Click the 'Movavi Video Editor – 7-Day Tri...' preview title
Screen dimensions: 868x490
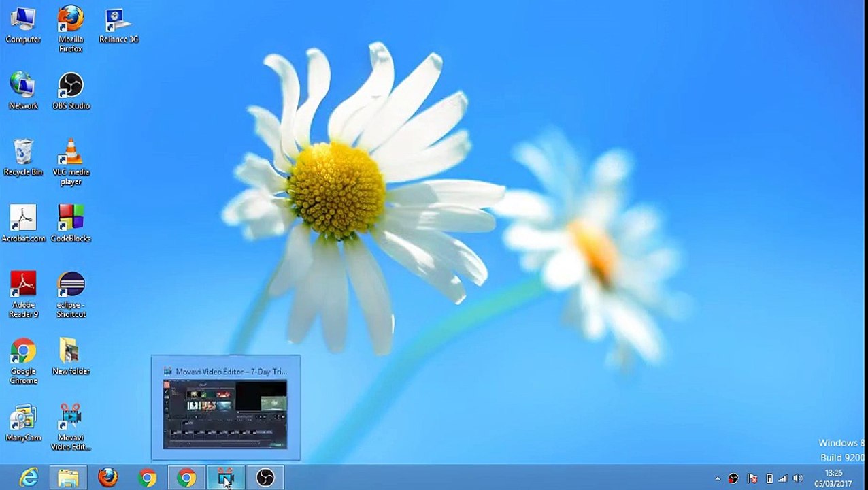pos(231,372)
